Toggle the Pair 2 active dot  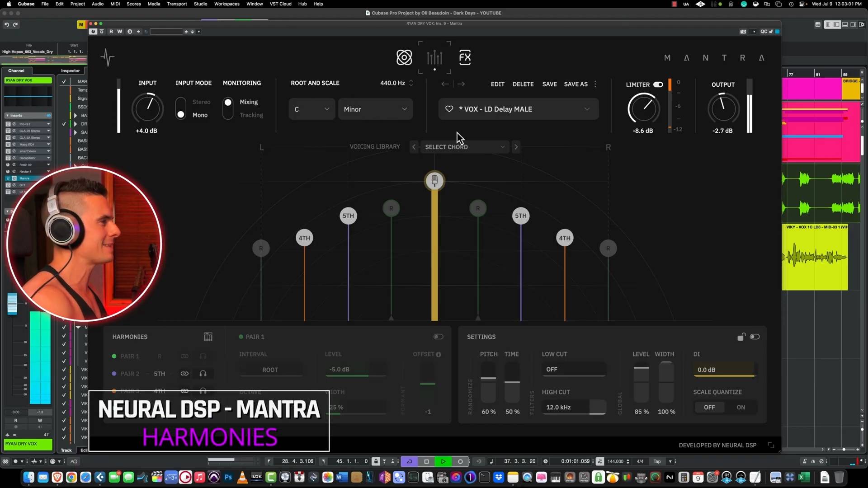pos(114,374)
